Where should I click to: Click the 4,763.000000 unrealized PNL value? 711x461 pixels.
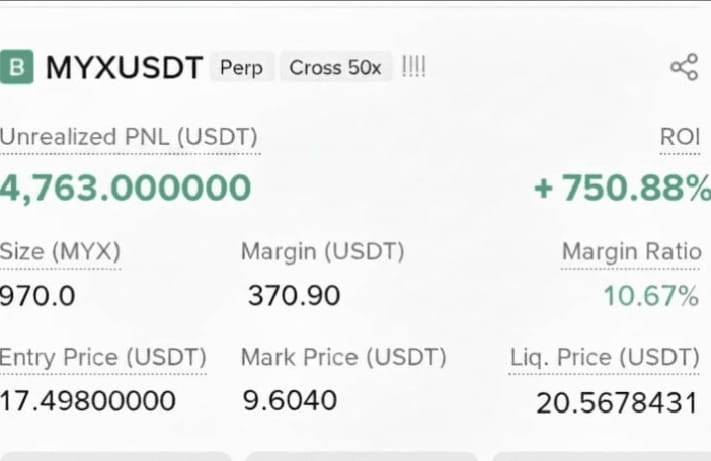pyautogui.click(x=125, y=188)
